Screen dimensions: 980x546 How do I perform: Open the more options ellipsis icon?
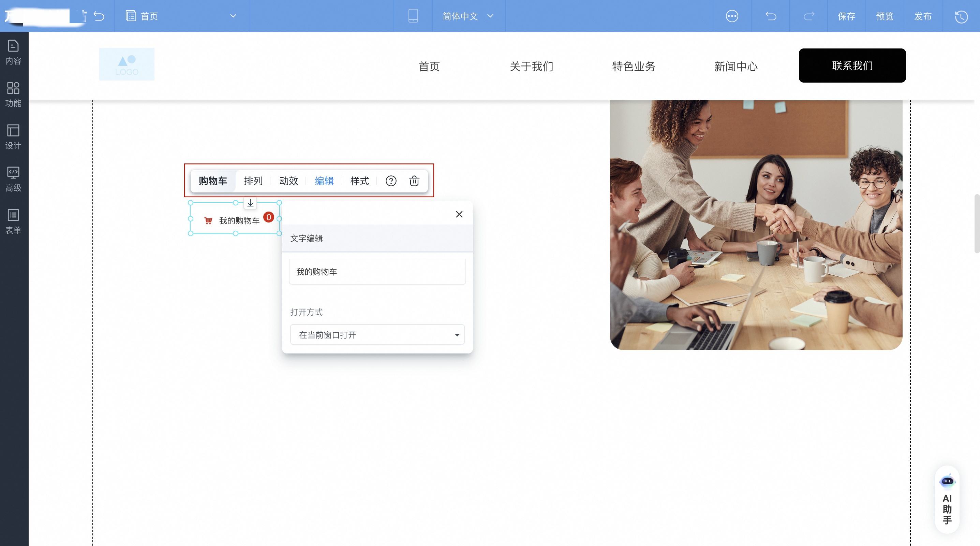[731, 16]
